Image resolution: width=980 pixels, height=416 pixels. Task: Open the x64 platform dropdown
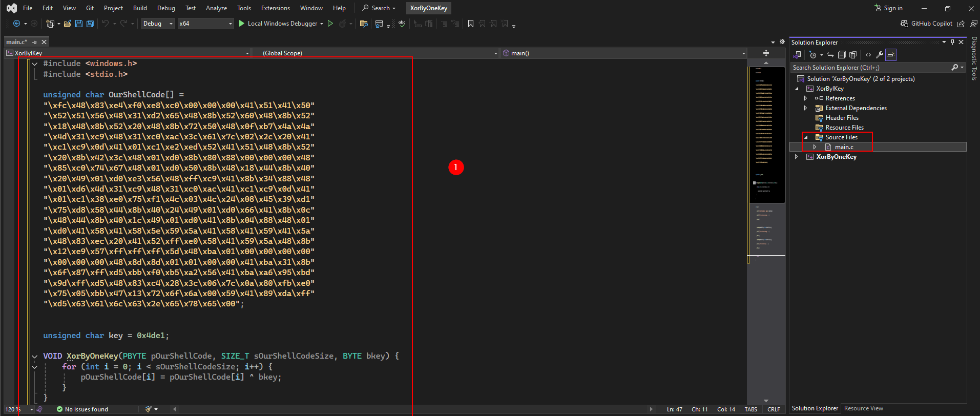click(x=205, y=24)
